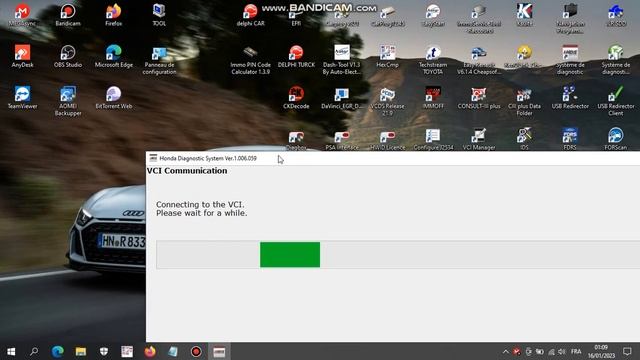
Task: Open the taskbar clock and date
Action: point(601,351)
